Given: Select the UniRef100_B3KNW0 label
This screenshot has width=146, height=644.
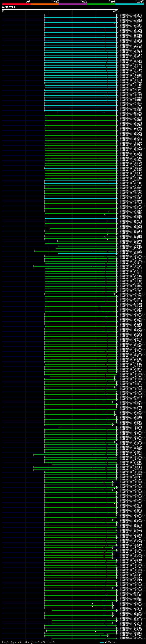Looking at the screenshot, I should (x=131, y=347).
